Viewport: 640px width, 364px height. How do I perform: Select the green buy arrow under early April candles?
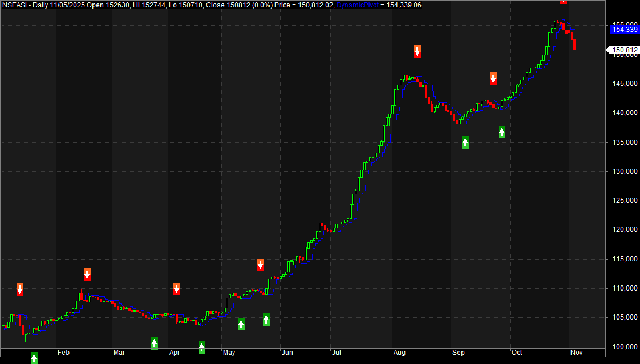click(x=201, y=347)
